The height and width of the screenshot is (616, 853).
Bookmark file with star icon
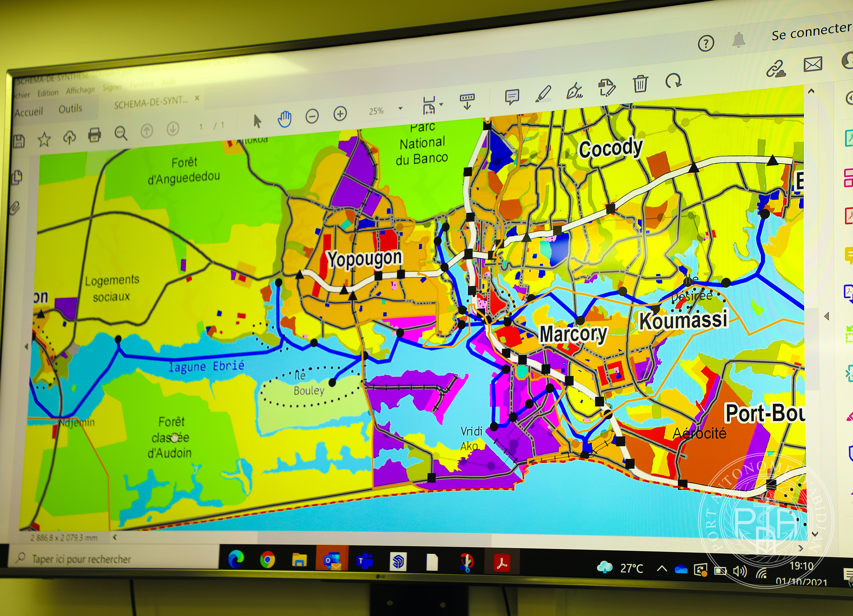(44, 140)
